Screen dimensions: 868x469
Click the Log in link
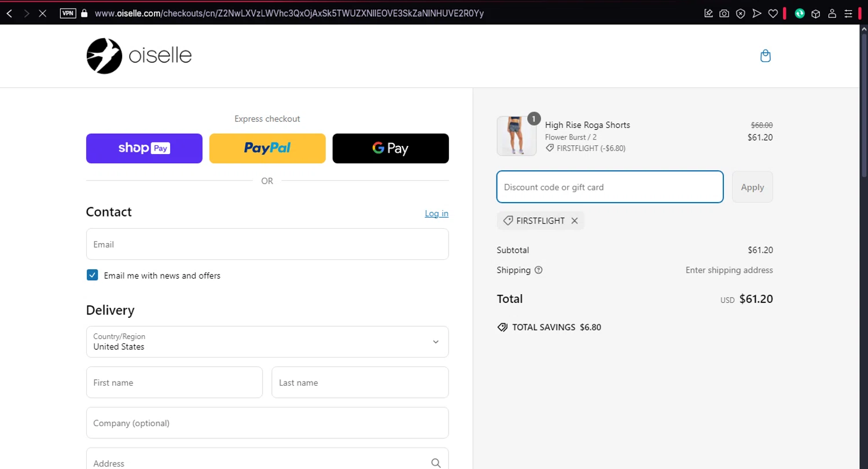click(x=436, y=214)
